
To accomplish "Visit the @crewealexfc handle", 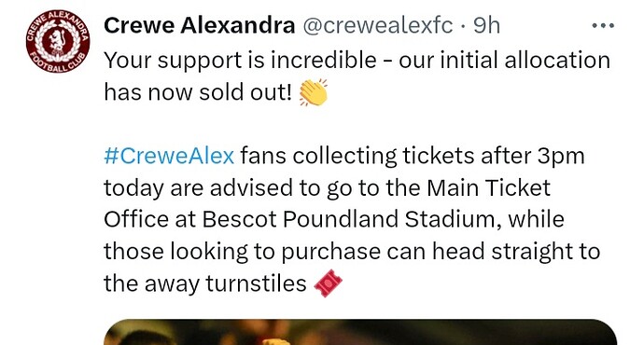I will (x=378, y=26).
